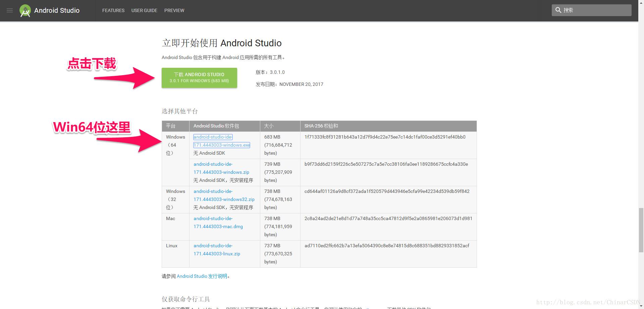The image size is (644, 309).
Task: Click the Linux platform cell
Action: click(175, 254)
